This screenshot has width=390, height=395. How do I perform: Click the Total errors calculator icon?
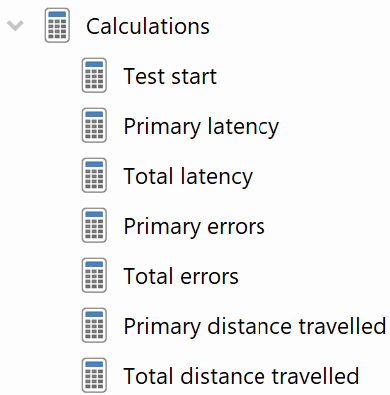tap(94, 275)
